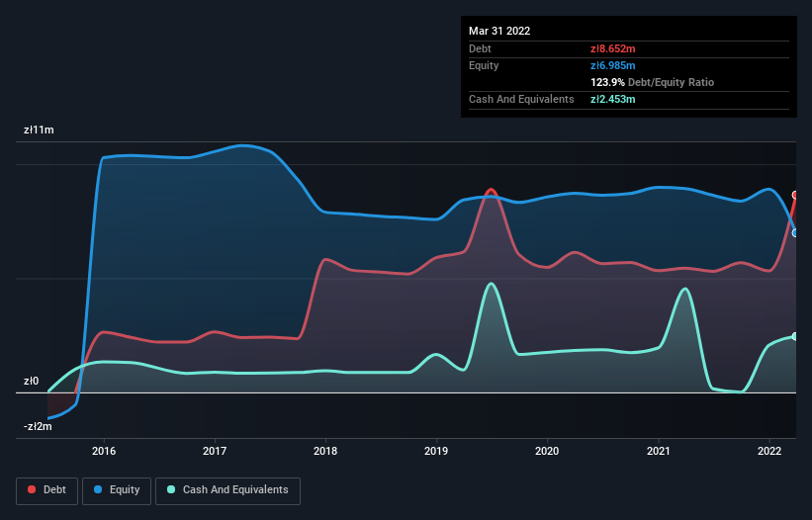Click the 2016 x-axis label
The image size is (812, 520).
[x=104, y=451]
